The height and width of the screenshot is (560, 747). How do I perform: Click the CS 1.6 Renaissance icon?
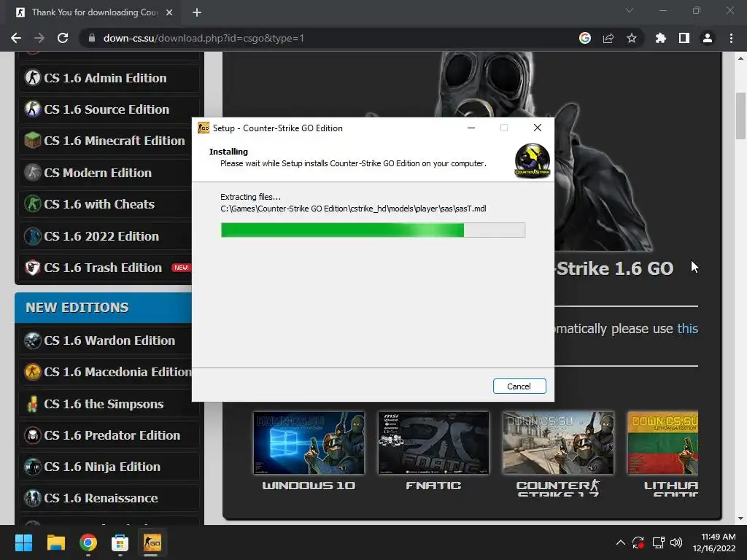(x=32, y=498)
